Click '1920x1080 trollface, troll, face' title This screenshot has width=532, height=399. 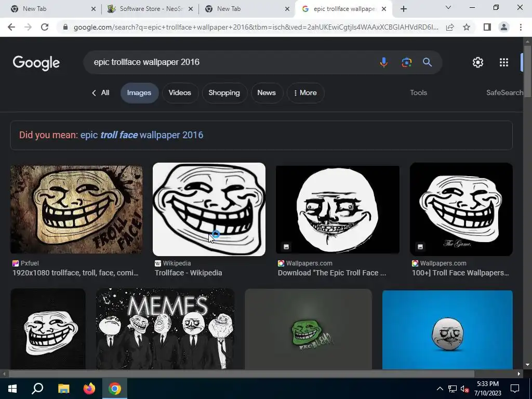75,273
